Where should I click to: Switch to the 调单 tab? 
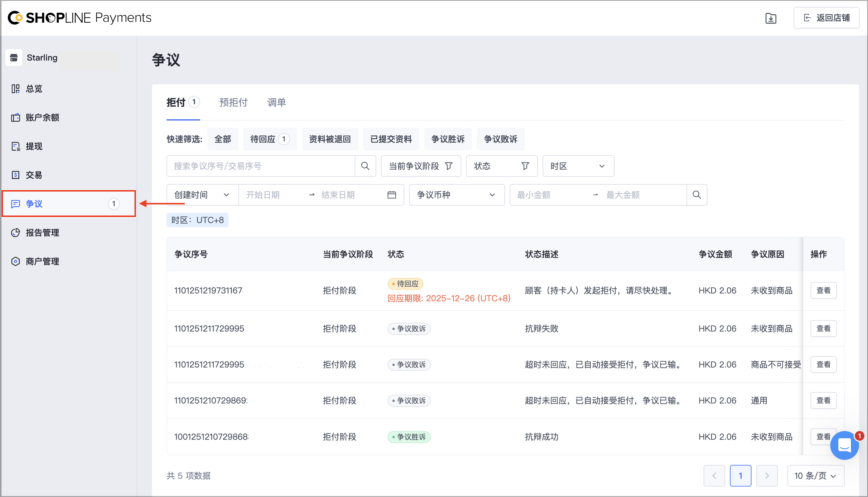[276, 103]
